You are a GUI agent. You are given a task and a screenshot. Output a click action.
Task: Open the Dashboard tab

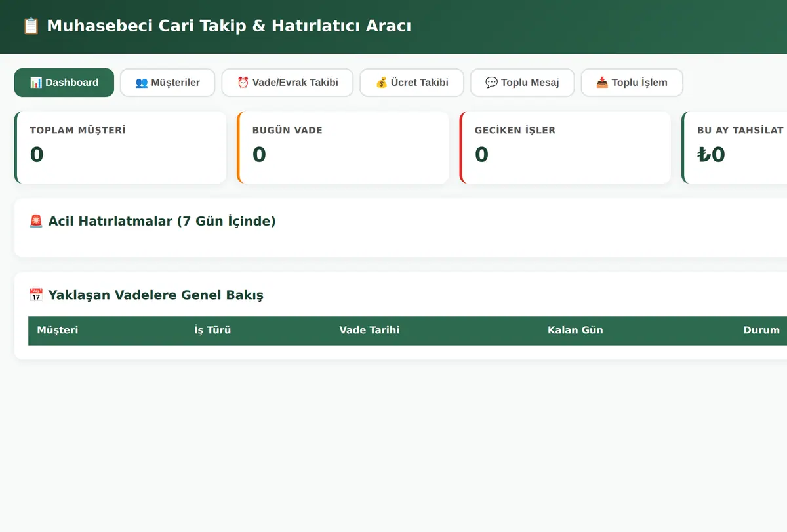tap(64, 83)
